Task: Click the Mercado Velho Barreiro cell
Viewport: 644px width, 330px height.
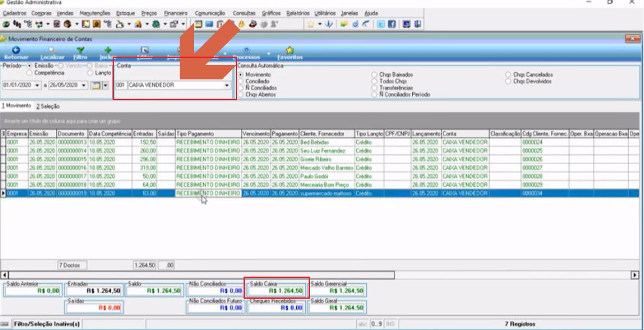Action: point(326,167)
